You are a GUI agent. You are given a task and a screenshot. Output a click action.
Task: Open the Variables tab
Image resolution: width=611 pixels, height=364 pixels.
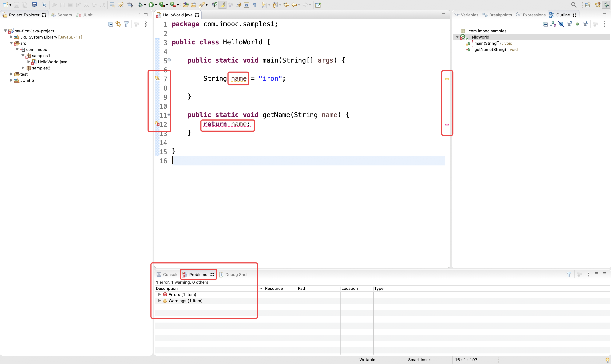[x=466, y=15]
